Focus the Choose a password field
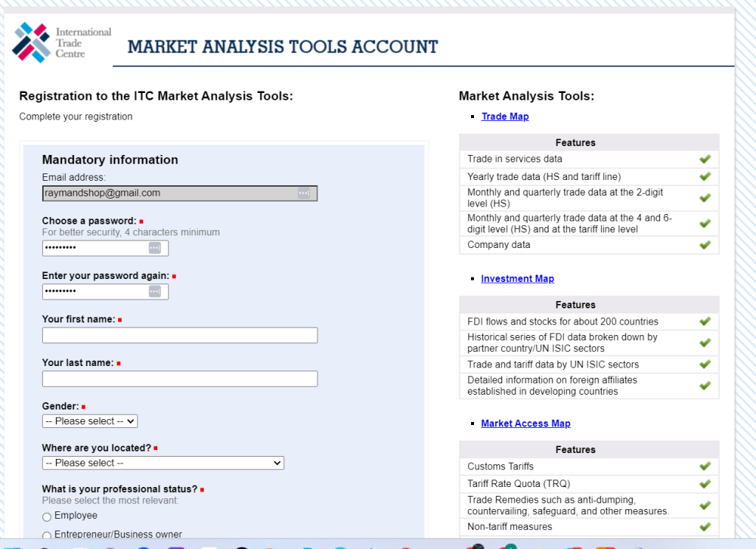The height and width of the screenshot is (549, 756). (x=105, y=248)
